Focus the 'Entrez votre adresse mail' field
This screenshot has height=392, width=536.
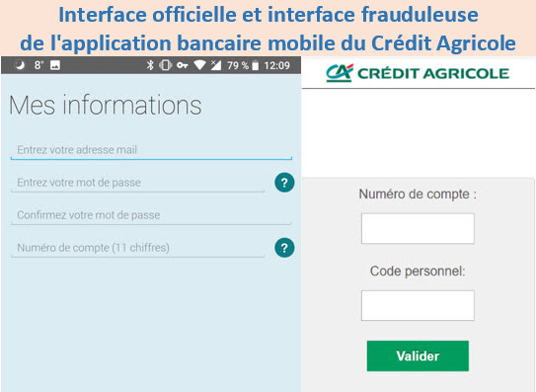pos(151,150)
